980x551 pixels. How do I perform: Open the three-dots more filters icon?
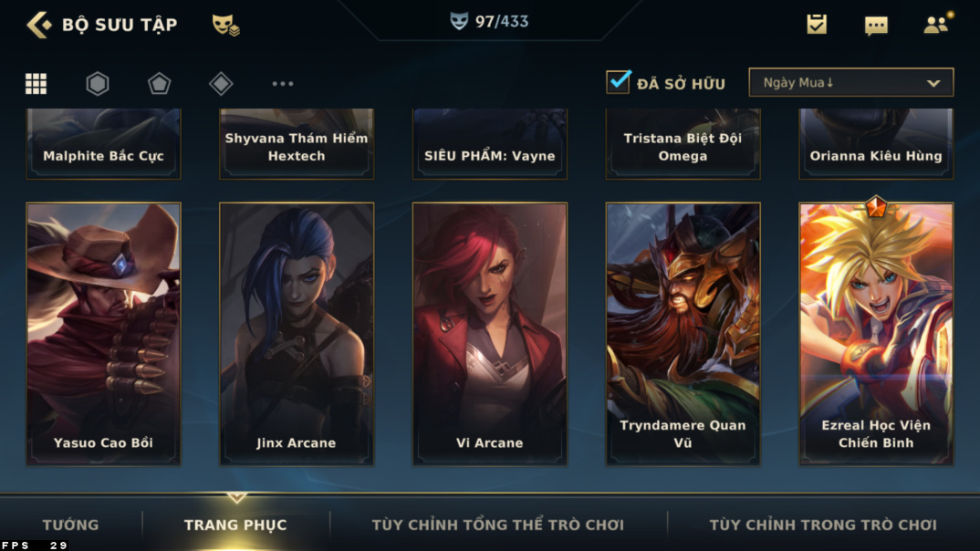(x=283, y=83)
